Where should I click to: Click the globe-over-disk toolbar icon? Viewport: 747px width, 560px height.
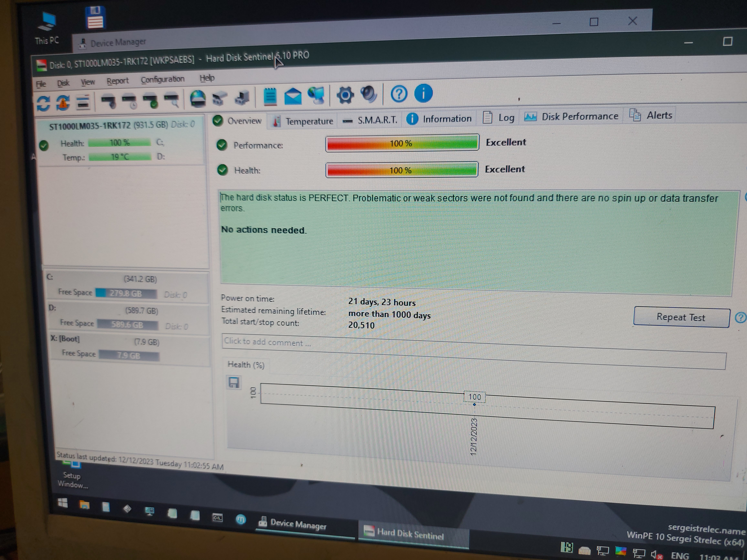(198, 99)
